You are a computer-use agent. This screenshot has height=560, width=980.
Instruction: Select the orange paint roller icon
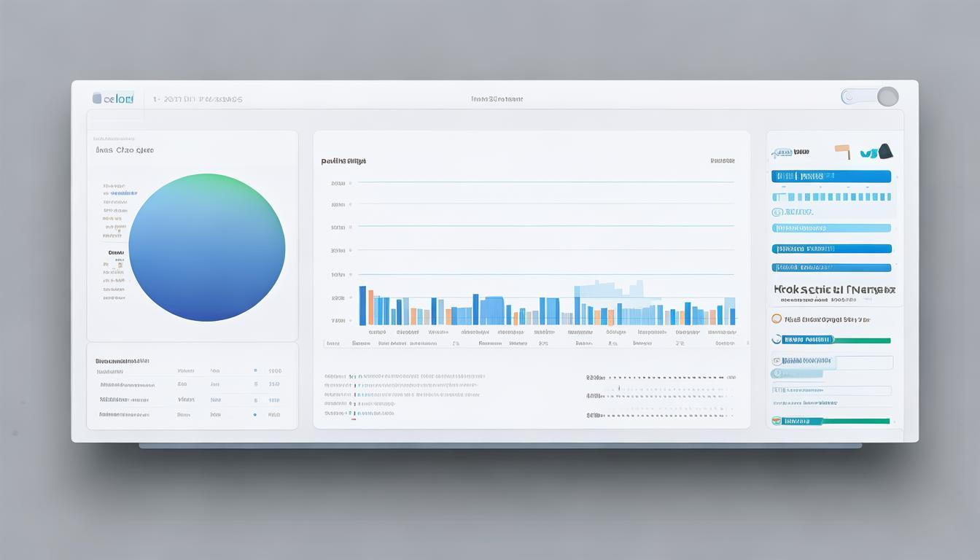pos(843,151)
